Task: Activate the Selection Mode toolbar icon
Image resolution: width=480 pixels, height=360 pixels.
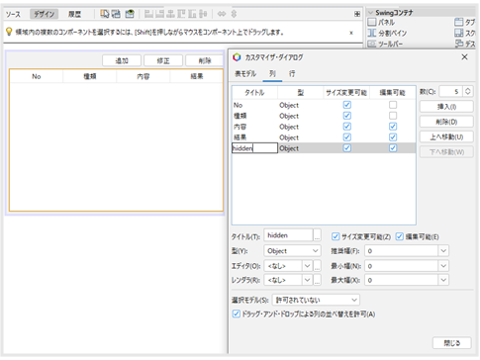Action: coord(105,14)
